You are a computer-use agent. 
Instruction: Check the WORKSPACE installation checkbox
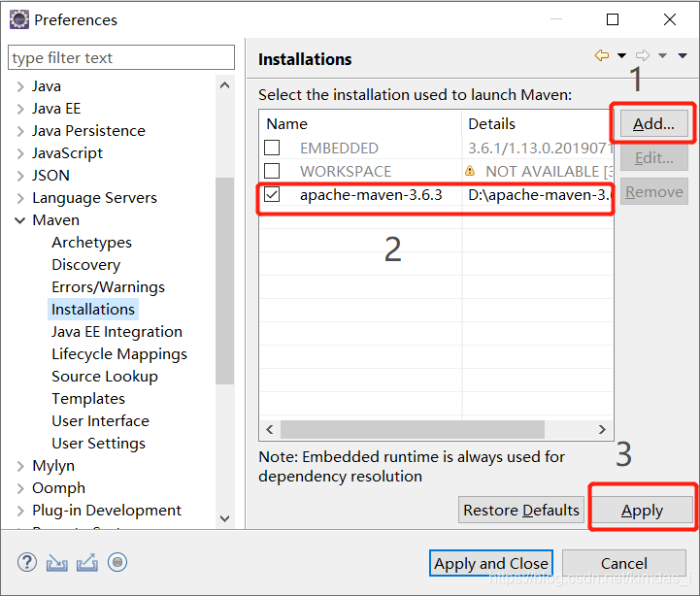point(272,171)
